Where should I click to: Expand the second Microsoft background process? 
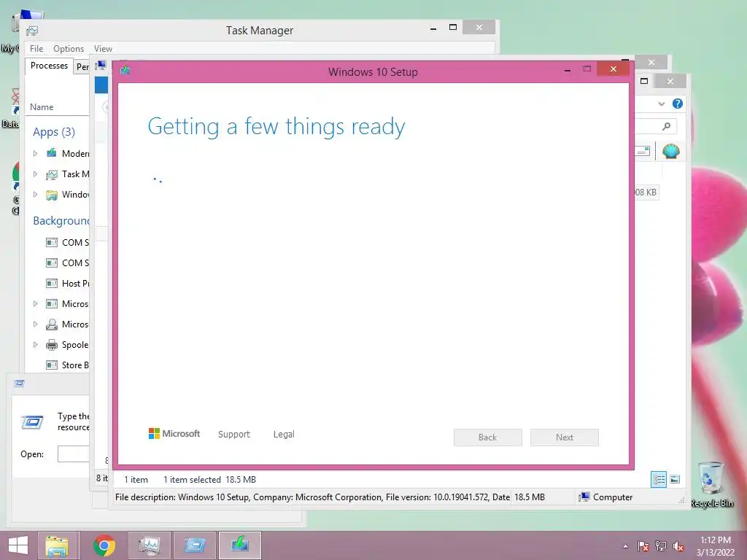[35, 324]
